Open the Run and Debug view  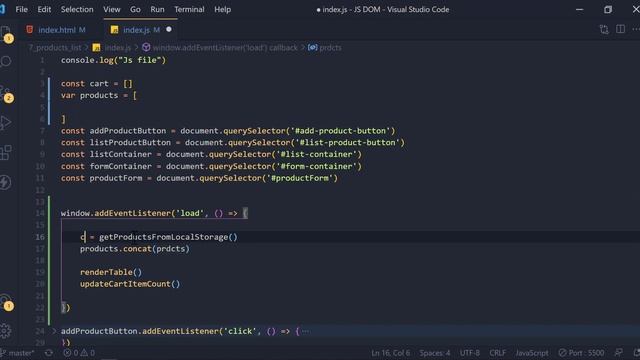coord(6,122)
